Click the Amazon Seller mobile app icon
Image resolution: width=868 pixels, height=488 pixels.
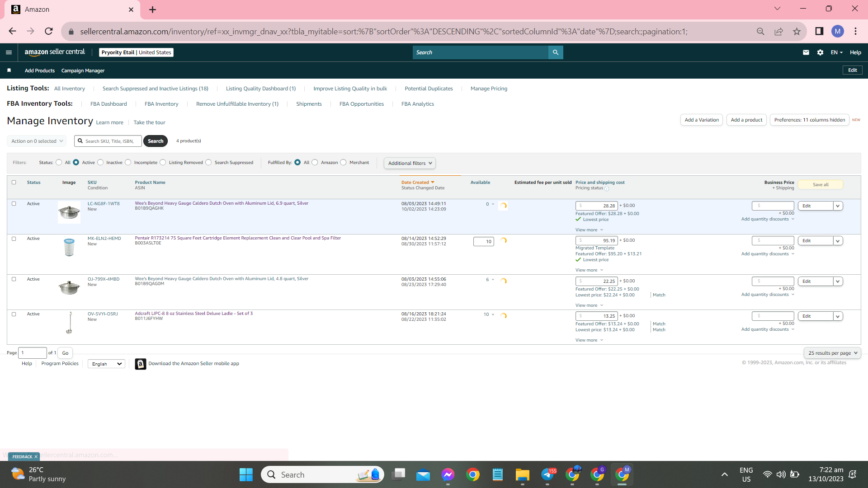pos(141,364)
